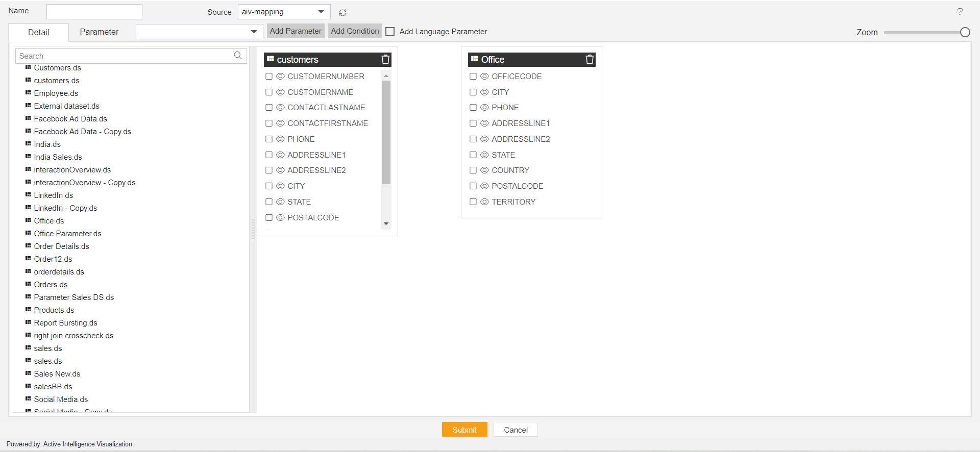Delete the customers table with trash icon
This screenshot has height=452, width=980.
385,60
